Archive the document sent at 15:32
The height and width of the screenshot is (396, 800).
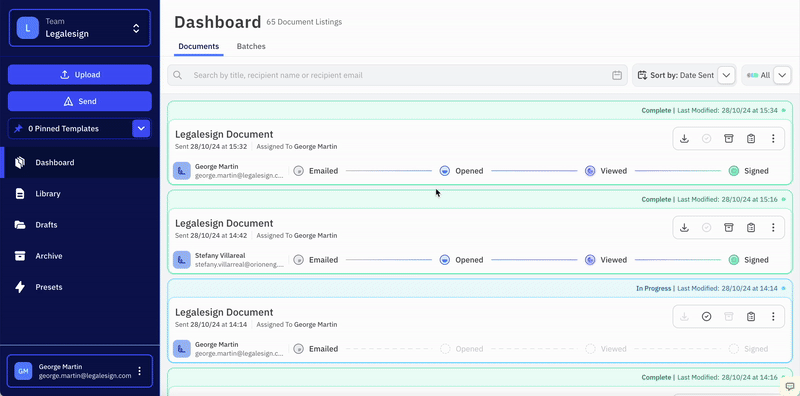click(729, 138)
